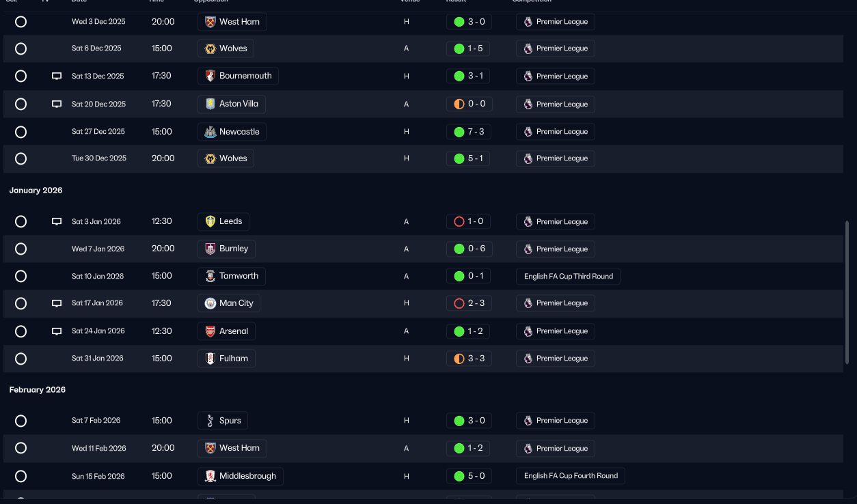
Task: Select the Middlesbrough match radio button
Action: coord(21,476)
